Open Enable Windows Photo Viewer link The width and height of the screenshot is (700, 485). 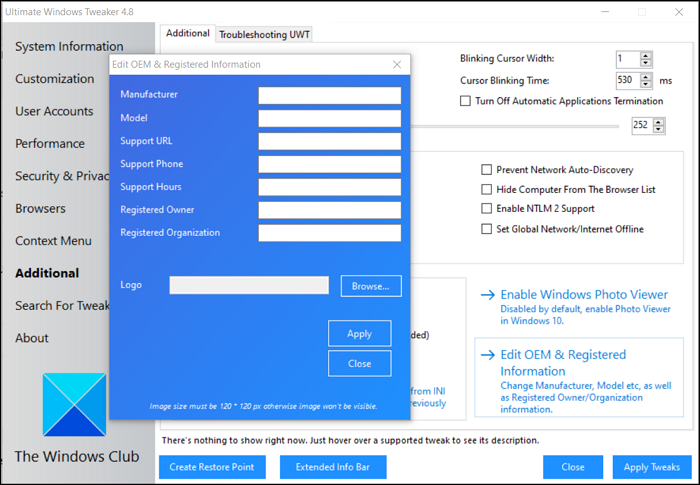pyautogui.click(x=584, y=295)
